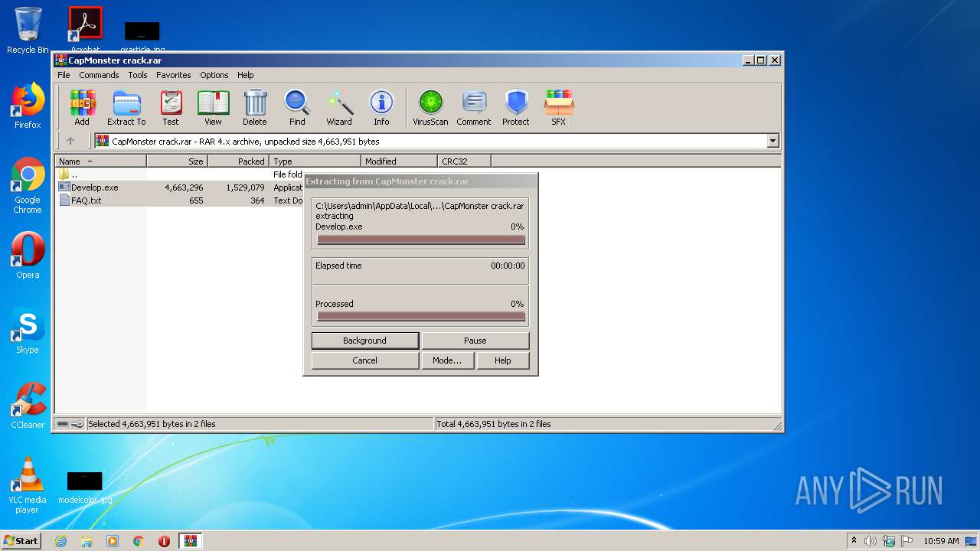Sort the file list by the Modified column

pos(400,161)
